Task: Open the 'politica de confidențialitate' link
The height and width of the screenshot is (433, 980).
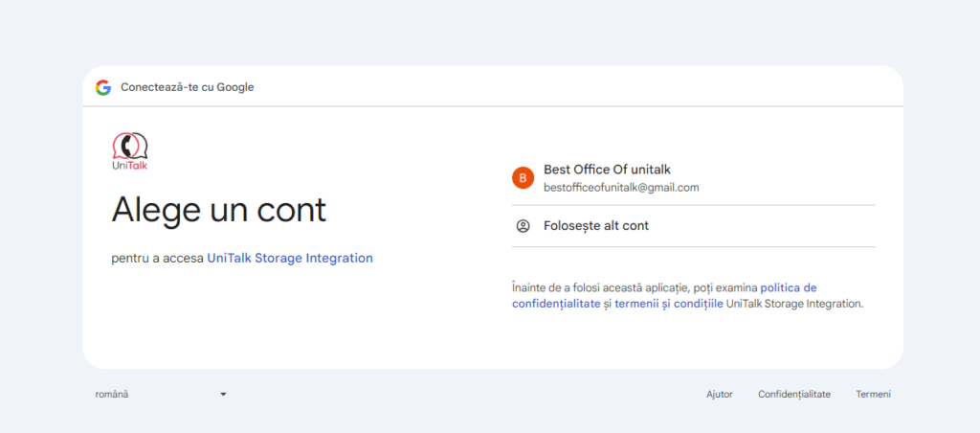Action: pos(788,287)
